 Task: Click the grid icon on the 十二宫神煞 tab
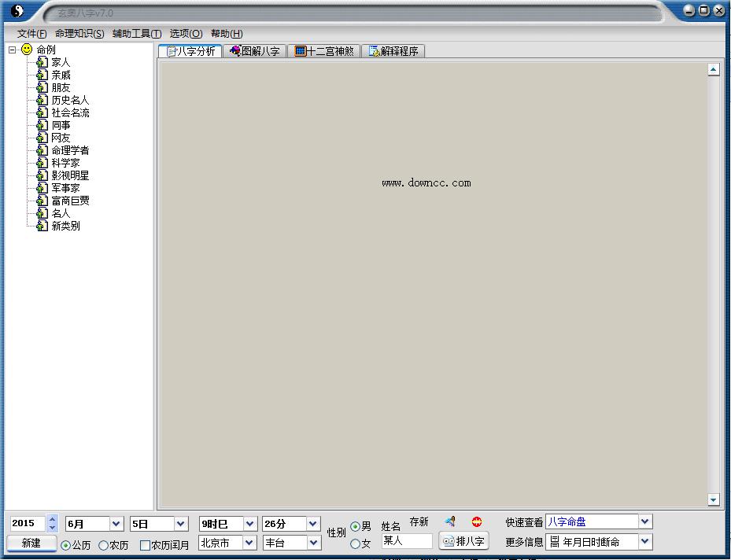(299, 50)
